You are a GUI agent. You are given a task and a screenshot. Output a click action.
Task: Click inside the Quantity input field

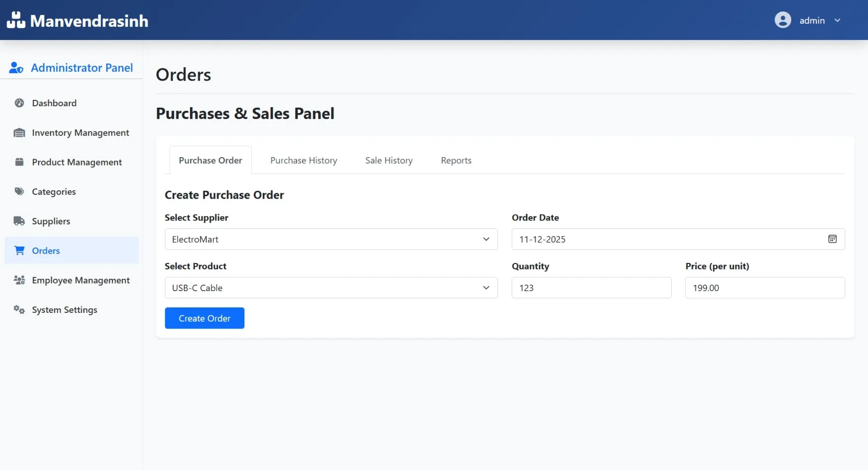click(591, 288)
